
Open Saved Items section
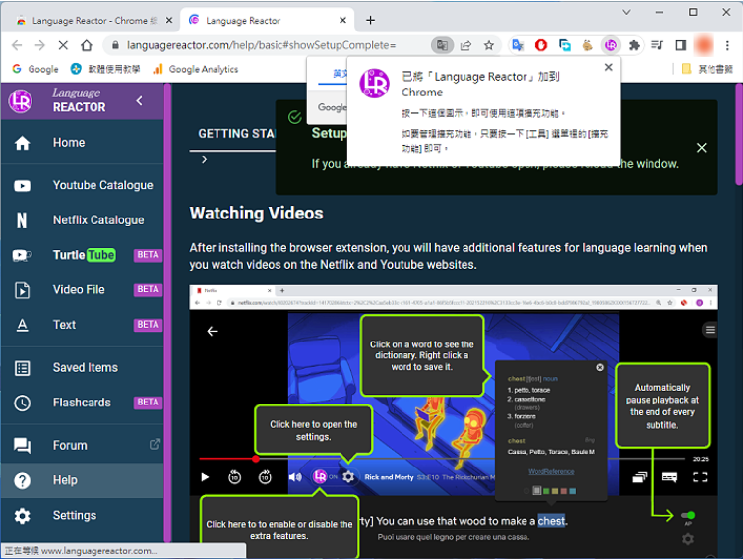[83, 368]
